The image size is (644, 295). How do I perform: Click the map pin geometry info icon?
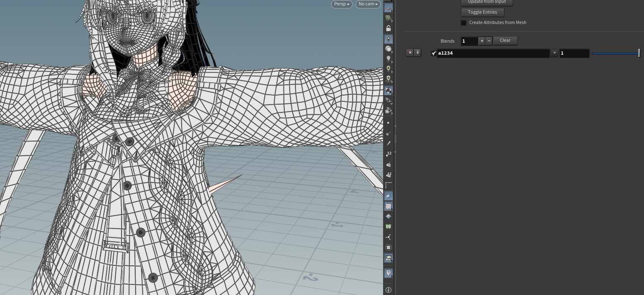point(388,273)
